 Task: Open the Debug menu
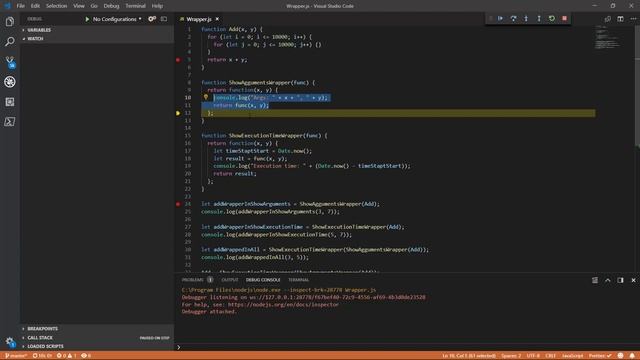tap(111, 6)
